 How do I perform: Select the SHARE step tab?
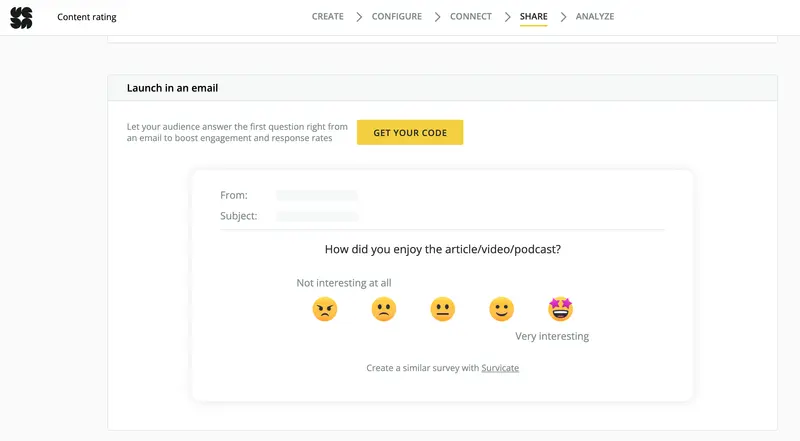(x=533, y=16)
